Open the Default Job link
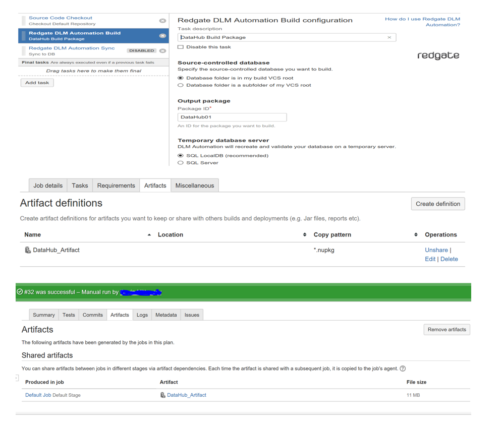The image size is (504, 425). click(x=38, y=395)
